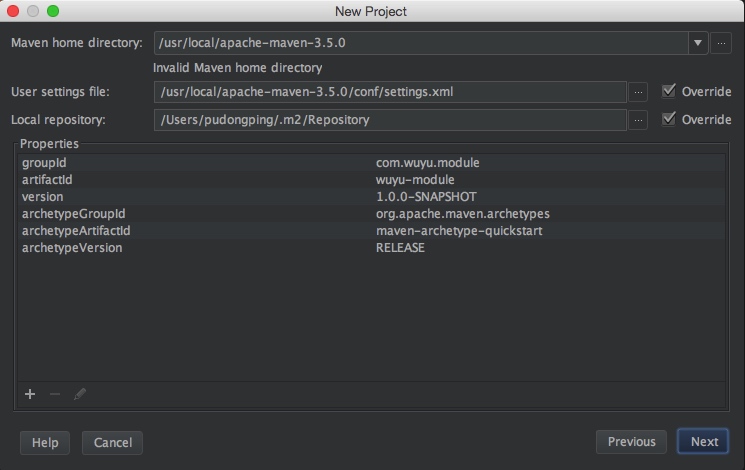Click the Previous button
The image size is (745, 470).
pyautogui.click(x=631, y=442)
